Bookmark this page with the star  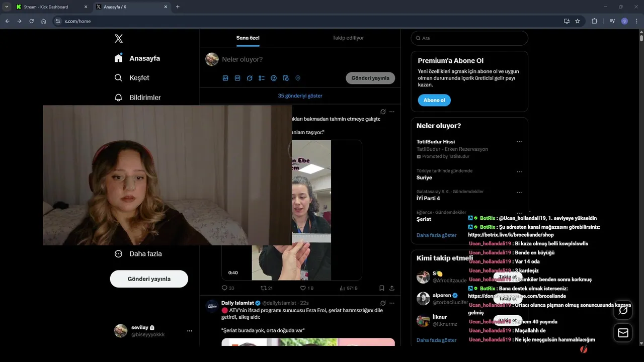[578, 21]
